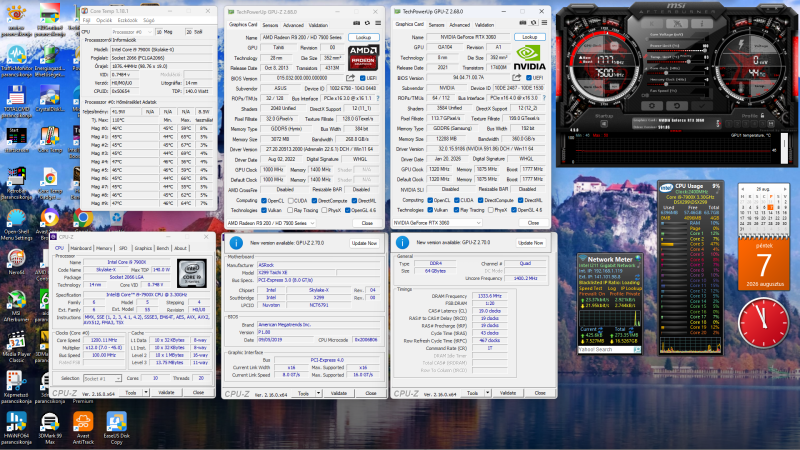
Task: Click the red analog clock gadget
Action: (763, 322)
